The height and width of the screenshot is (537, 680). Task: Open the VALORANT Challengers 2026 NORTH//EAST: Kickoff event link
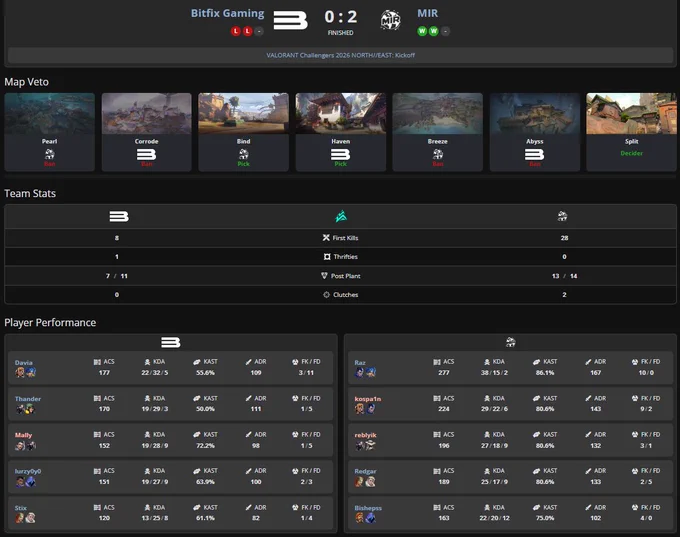pyautogui.click(x=340, y=55)
